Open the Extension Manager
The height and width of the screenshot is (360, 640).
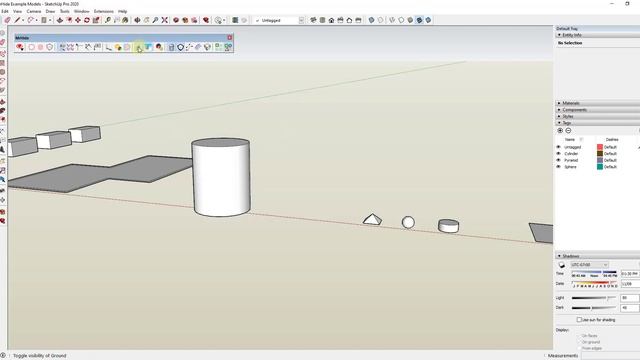coord(206,20)
